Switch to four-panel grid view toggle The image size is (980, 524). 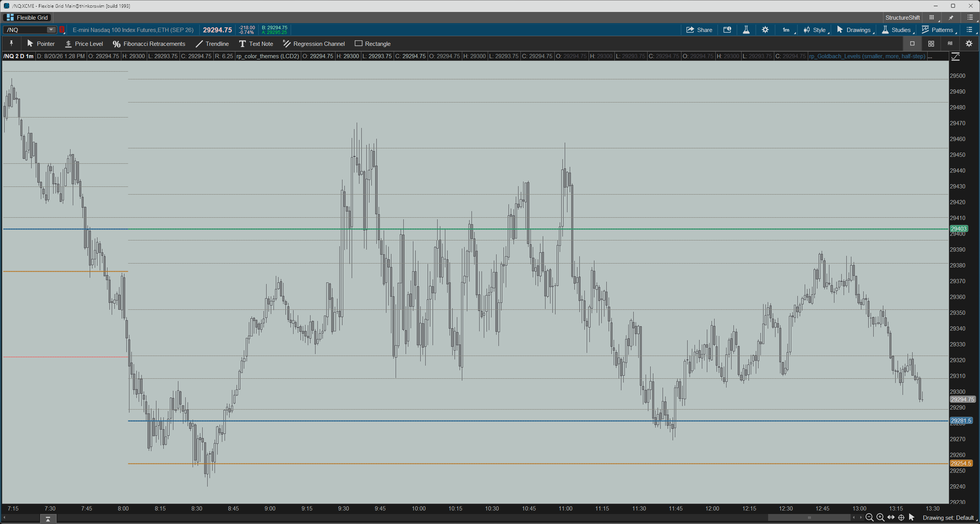click(931, 44)
